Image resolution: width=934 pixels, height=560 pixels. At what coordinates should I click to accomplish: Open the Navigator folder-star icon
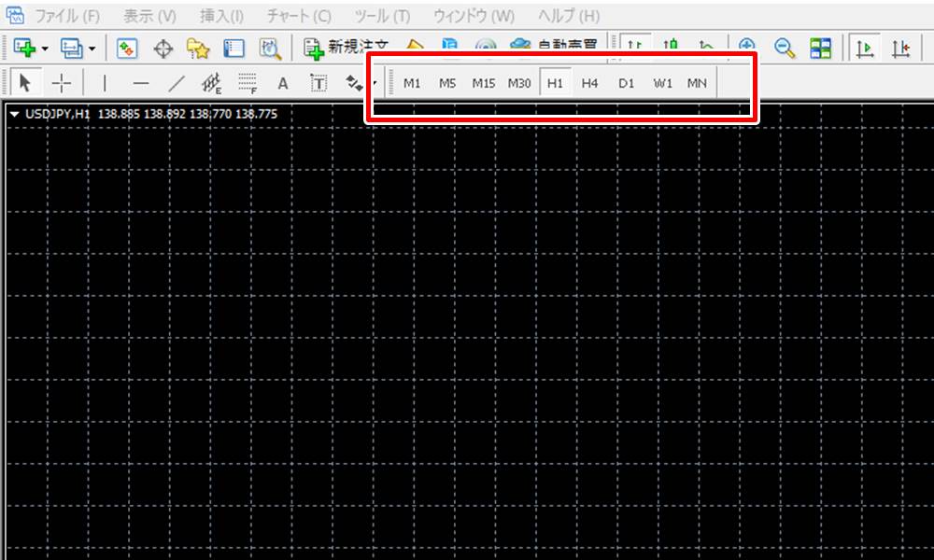(x=198, y=48)
